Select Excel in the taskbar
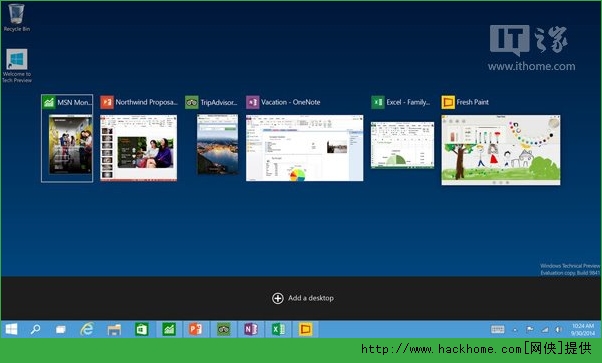 tap(278, 329)
